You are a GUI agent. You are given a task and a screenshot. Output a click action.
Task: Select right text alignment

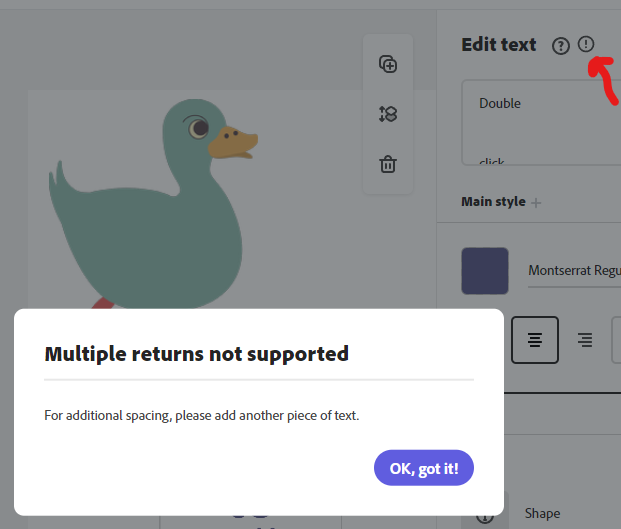[x=585, y=340]
